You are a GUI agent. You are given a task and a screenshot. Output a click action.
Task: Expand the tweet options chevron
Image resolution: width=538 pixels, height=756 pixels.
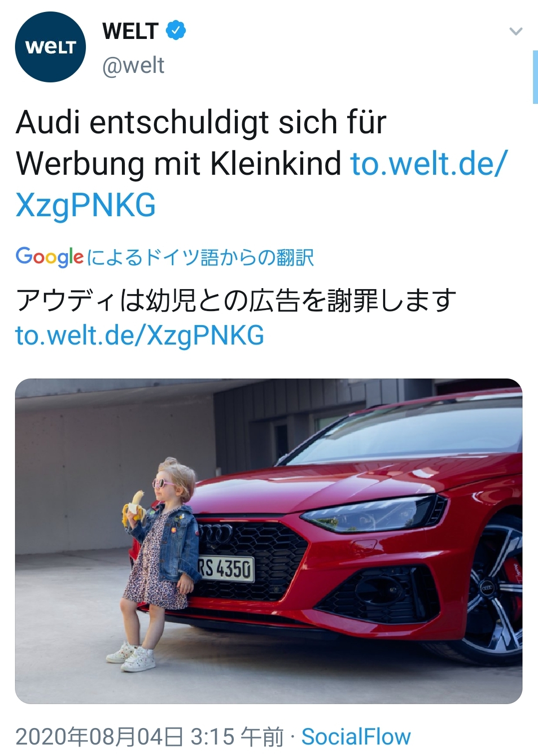click(516, 31)
